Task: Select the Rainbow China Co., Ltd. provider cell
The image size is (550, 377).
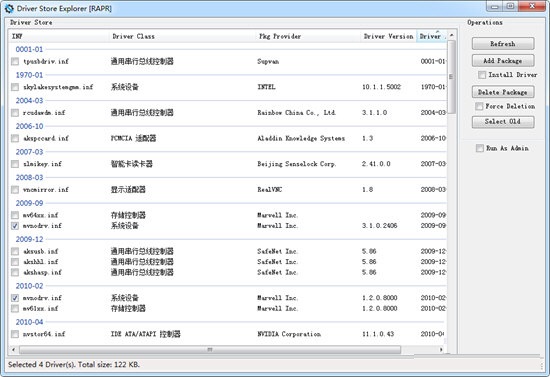Action: (x=297, y=113)
